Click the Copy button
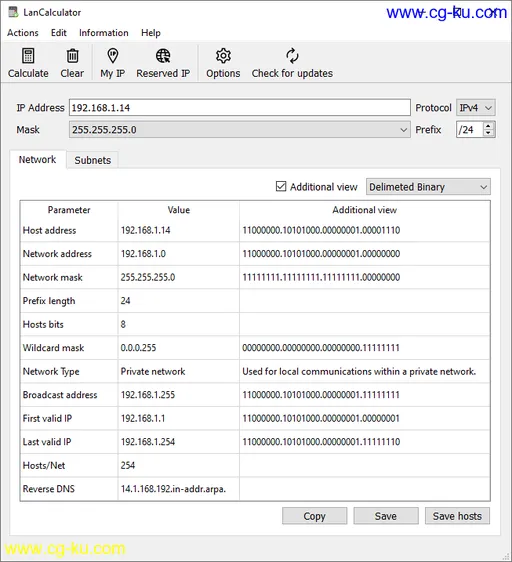Screen dimensions: 512x562 click(314, 516)
